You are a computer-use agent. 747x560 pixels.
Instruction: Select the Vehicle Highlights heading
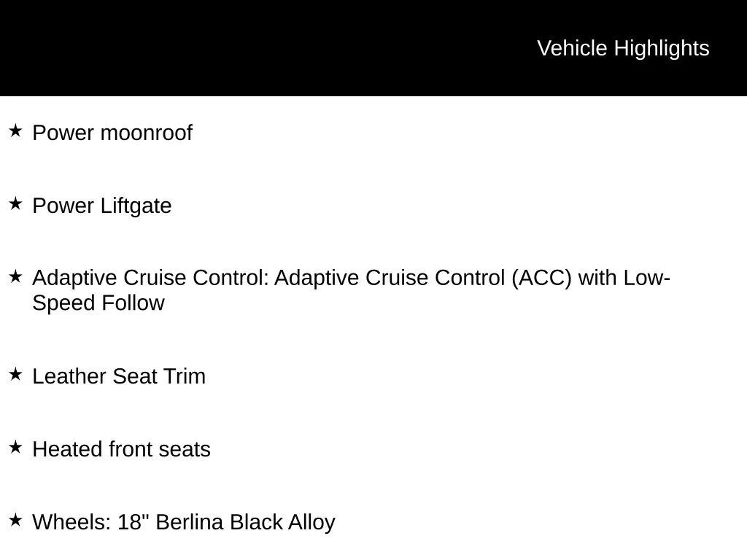point(623,49)
